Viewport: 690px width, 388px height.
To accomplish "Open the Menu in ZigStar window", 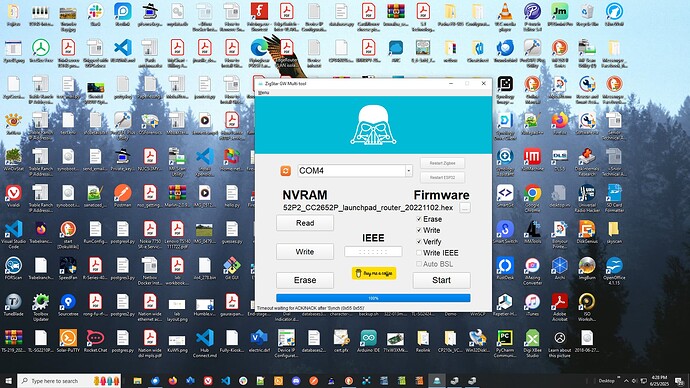I will click(263, 93).
